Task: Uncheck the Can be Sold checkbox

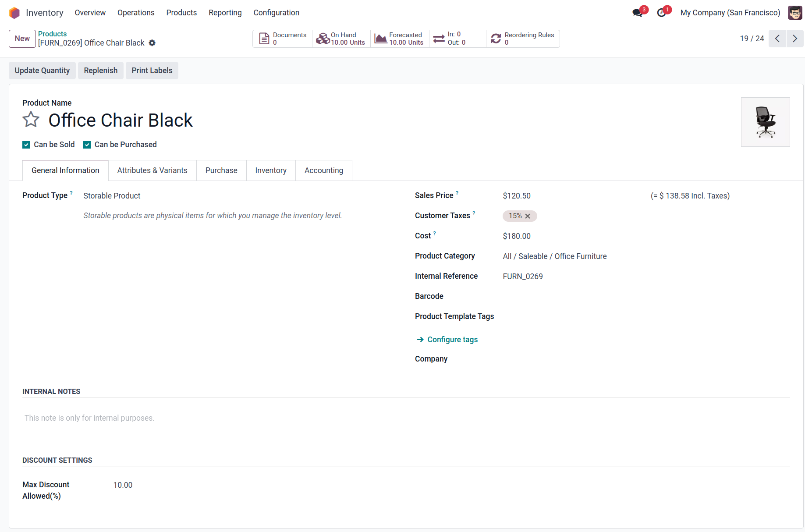Action: click(x=27, y=145)
